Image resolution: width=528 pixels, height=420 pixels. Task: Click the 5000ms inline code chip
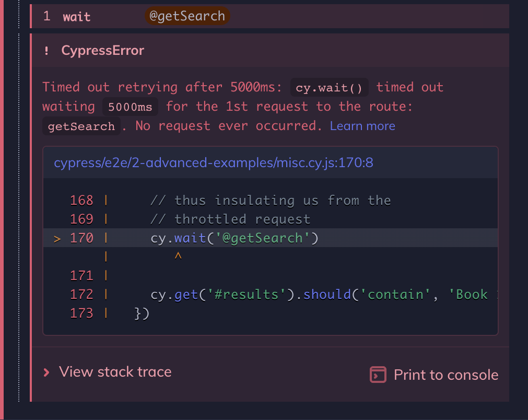(130, 107)
